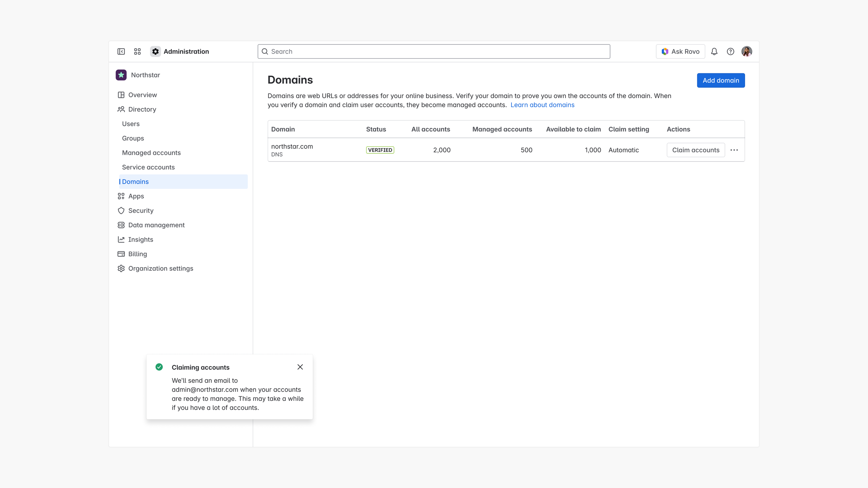Focus the Search input field
This screenshot has width=868, height=488.
[434, 51]
